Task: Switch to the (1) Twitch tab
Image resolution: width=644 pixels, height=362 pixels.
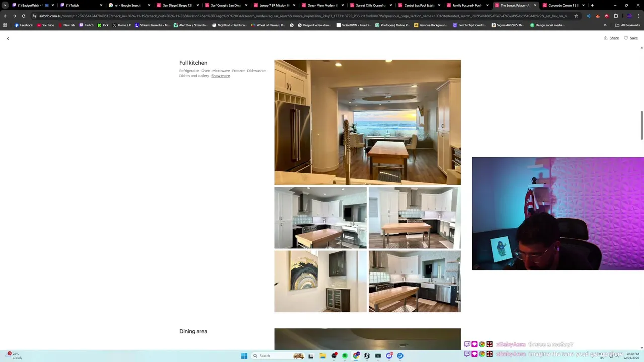Action: point(80,5)
